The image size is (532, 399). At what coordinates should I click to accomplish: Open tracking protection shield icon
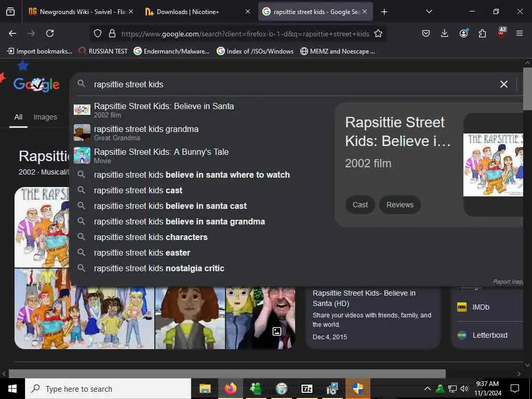tap(98, 34)
